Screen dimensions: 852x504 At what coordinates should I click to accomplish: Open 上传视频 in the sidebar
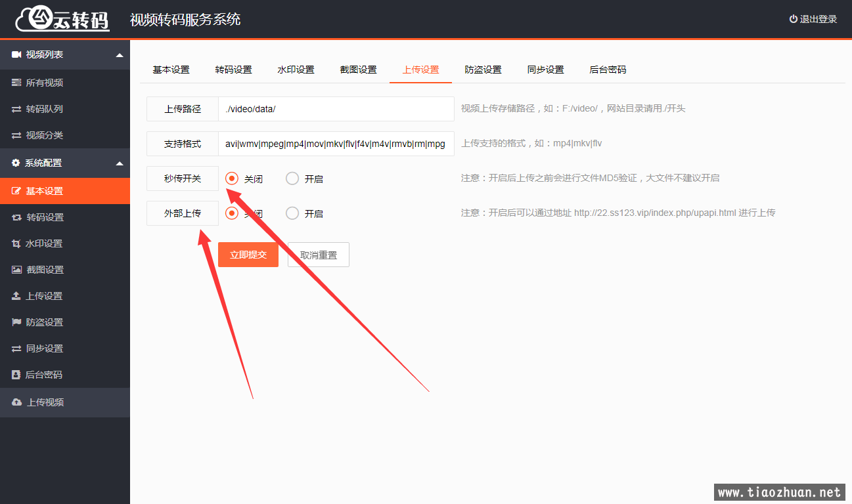tap(65, 402)
